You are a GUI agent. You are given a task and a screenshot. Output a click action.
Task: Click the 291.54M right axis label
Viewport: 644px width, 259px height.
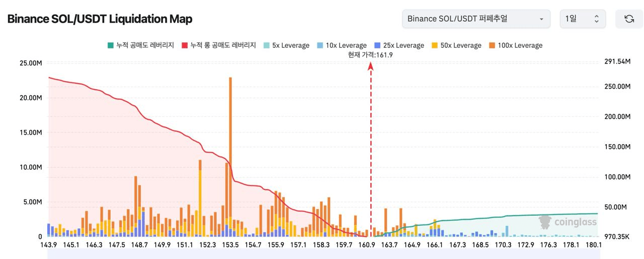point(617,61)
